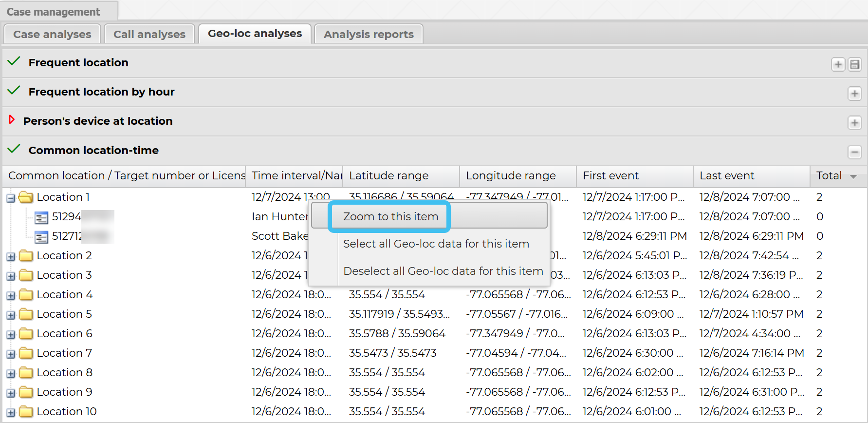Screen dimensions: 868x423
Task: Collapse the Location 1 tree node
Action: coord(11,198)
